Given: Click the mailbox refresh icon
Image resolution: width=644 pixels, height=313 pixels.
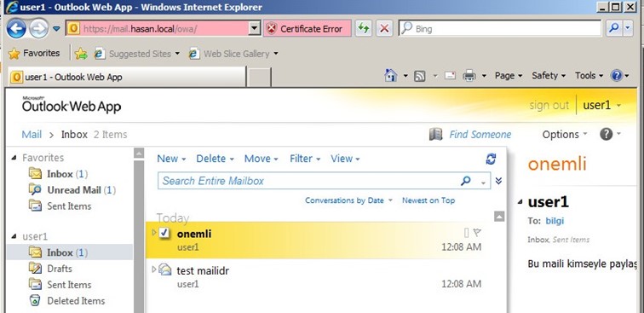Looking at the screenshot, I should tap(491, 159).
